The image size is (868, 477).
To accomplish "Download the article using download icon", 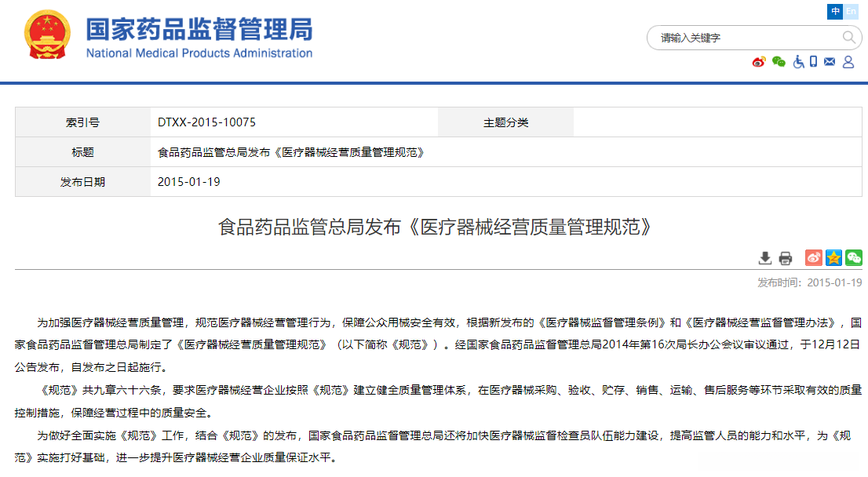I will tap(765, 258).
